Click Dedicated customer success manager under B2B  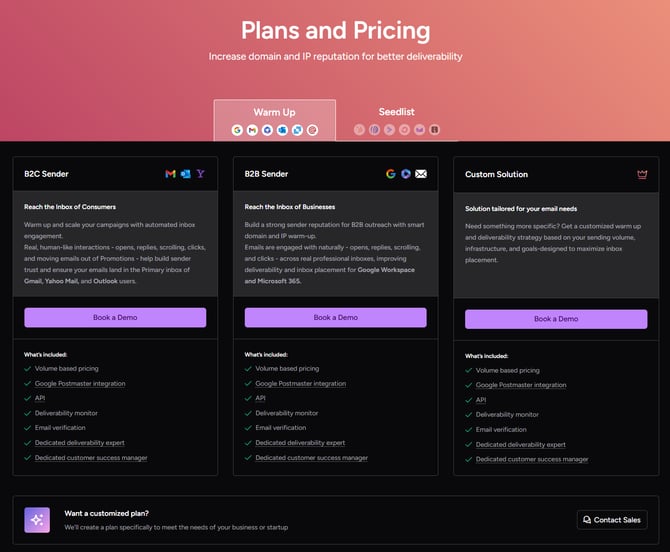click(x=311, y=458)
